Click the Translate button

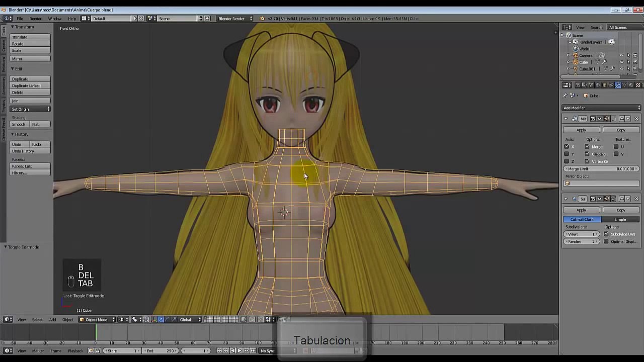30,37
